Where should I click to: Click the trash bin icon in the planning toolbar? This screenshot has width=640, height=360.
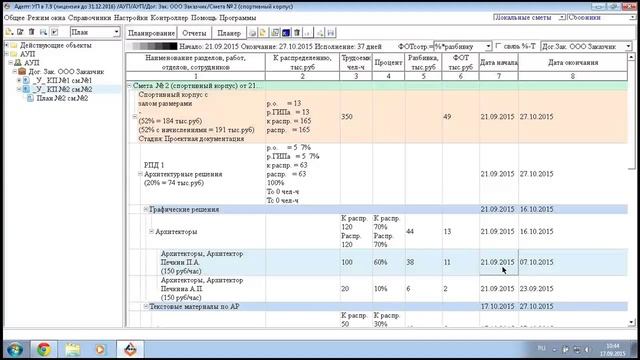297,33
